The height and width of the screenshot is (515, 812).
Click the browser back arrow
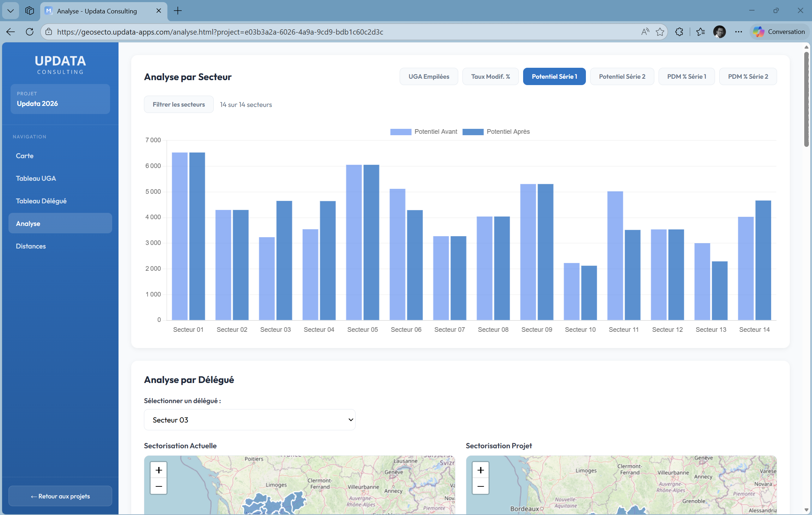[10, 32]
